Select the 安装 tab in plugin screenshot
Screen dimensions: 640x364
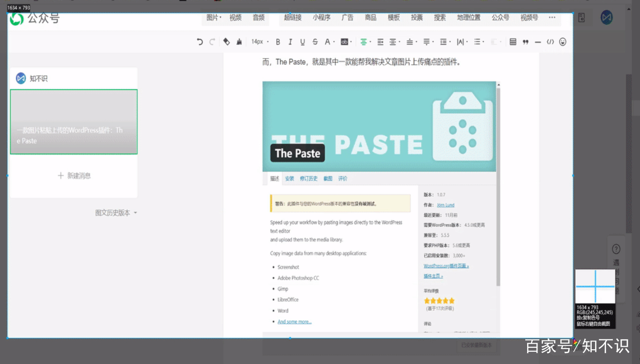(290, 179)
